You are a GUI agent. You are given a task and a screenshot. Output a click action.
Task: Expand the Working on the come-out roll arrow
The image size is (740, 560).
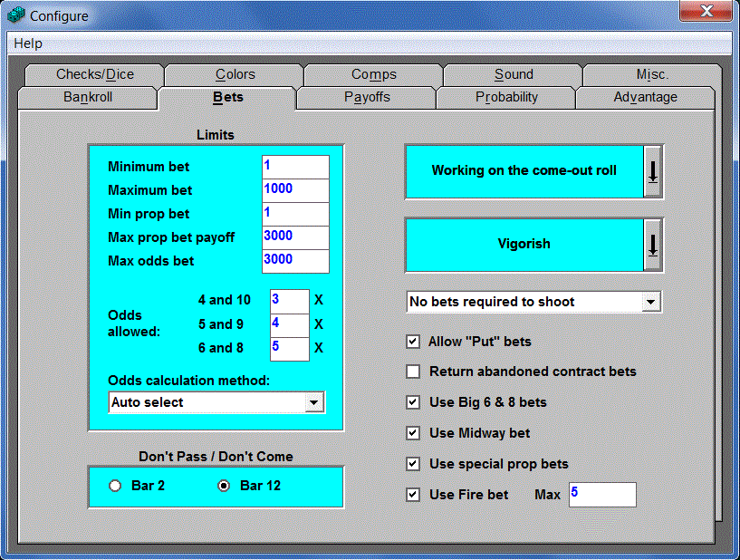652,170
